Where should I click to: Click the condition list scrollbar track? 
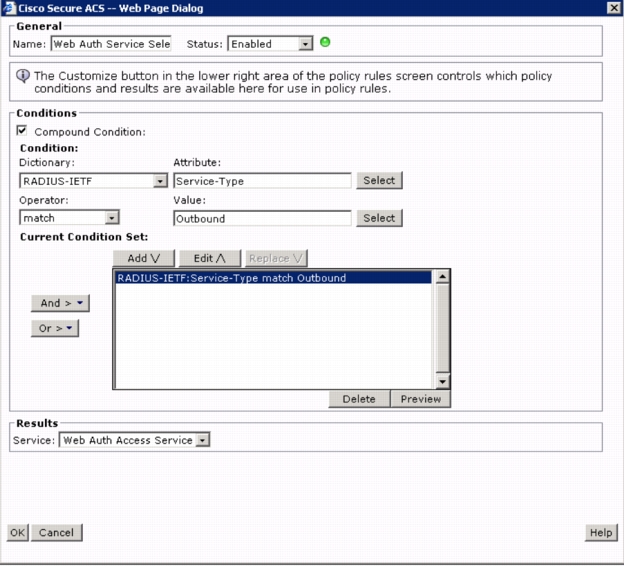click(442, 328)
